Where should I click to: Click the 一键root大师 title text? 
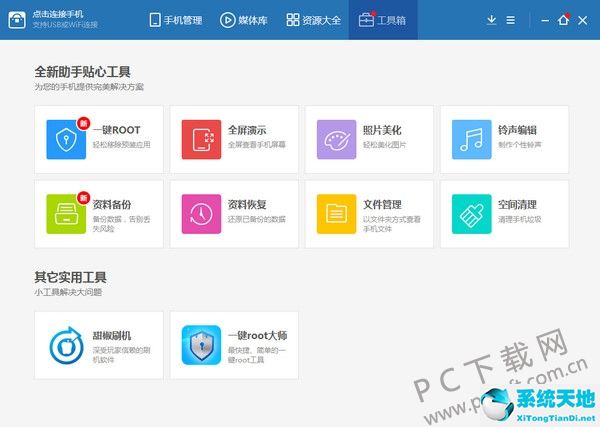(x=258, y=336)
